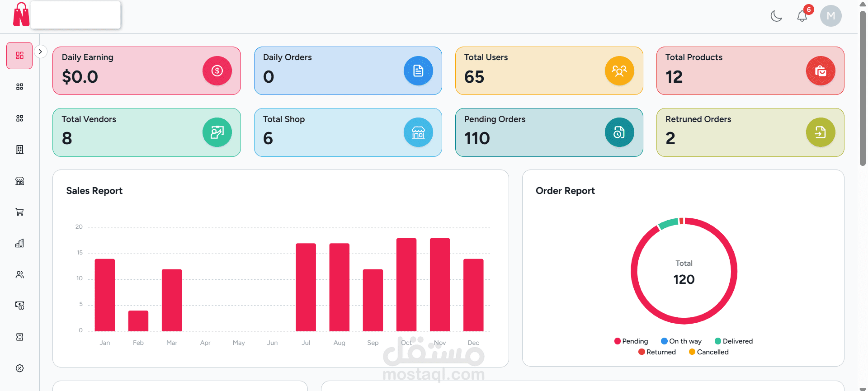Screen dimensions: 868x391
Task: Click the document icon on Daily Orders card
Action: coord(418,71)
